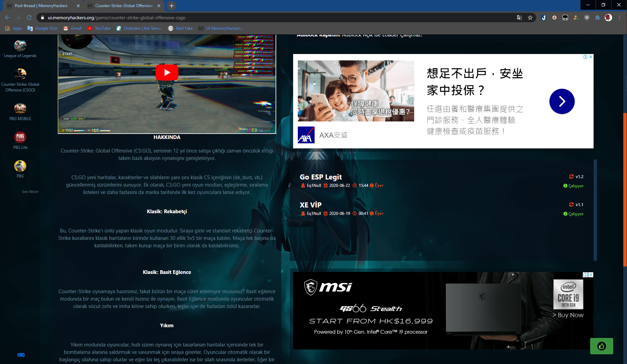Reload the current page

(x=29, y=18)
